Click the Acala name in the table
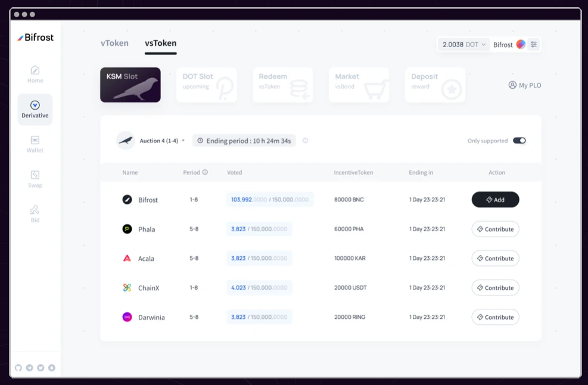This screenshot has width=588, height=385. tap(146, 259)
